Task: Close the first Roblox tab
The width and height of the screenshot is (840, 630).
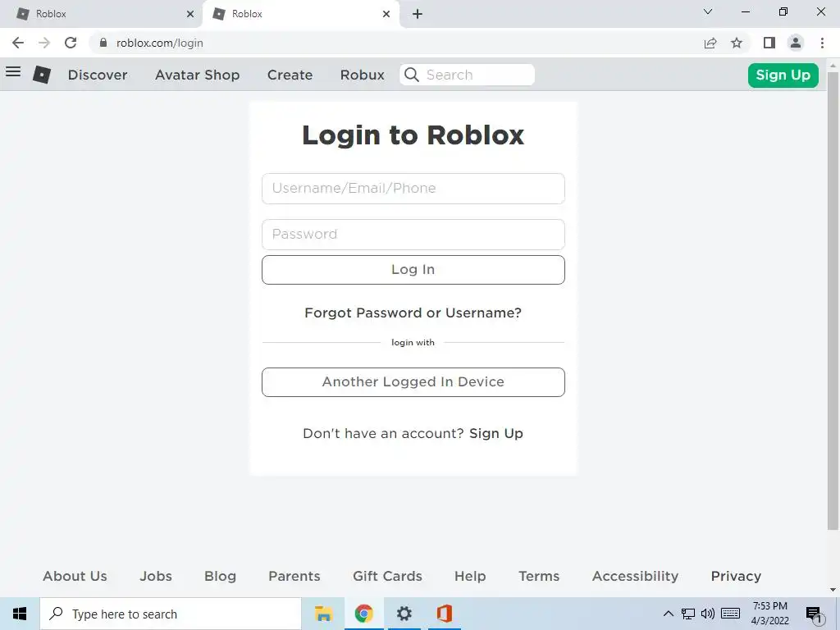Action: [190, 14]
